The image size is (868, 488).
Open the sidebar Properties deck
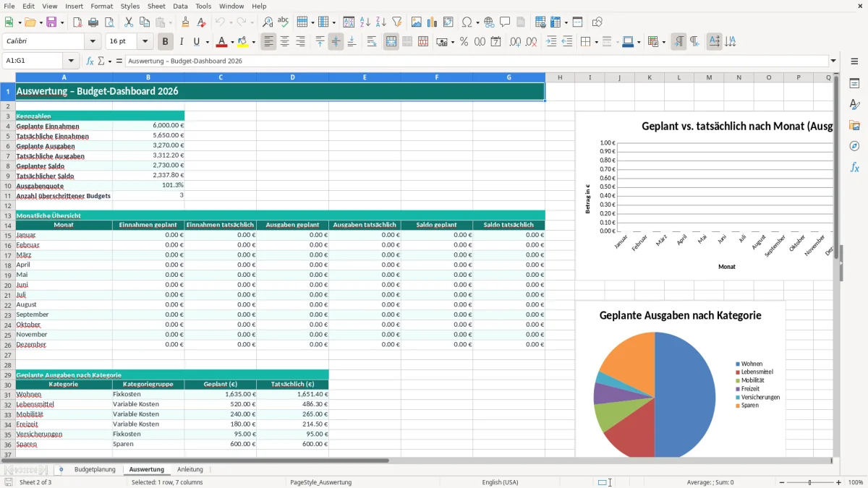854,83
